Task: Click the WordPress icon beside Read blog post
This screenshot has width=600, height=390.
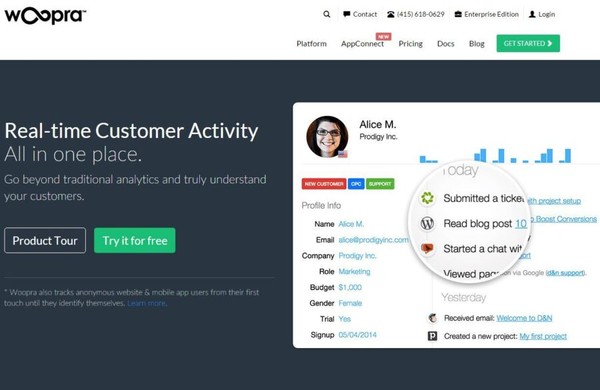Action: [427, 223]
